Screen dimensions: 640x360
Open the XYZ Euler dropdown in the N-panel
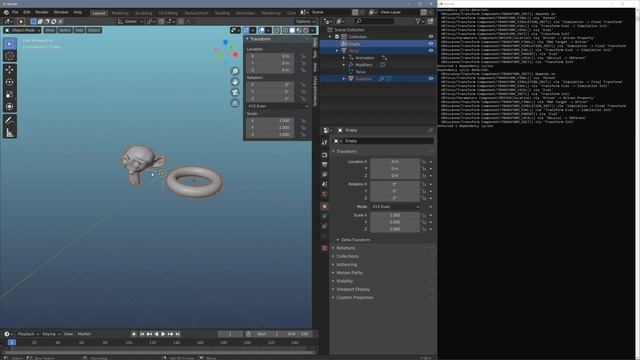(x=278, y=106)
